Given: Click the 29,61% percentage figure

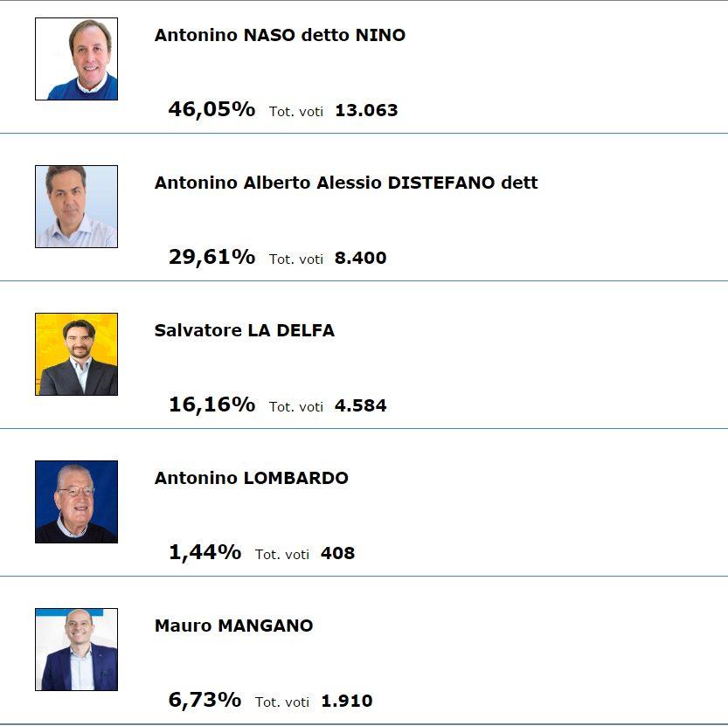Looking at the screenshot, I should click(211, 257).
